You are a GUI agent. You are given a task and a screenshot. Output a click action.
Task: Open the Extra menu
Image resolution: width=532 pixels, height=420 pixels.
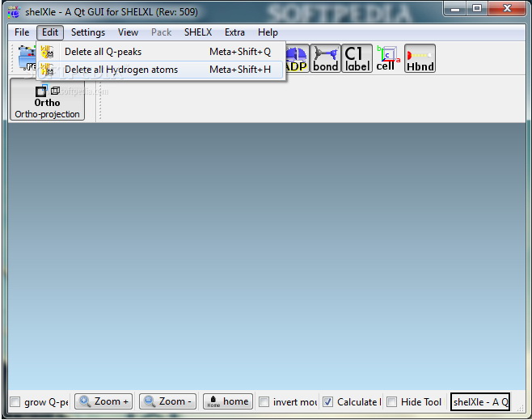(234, 32)
